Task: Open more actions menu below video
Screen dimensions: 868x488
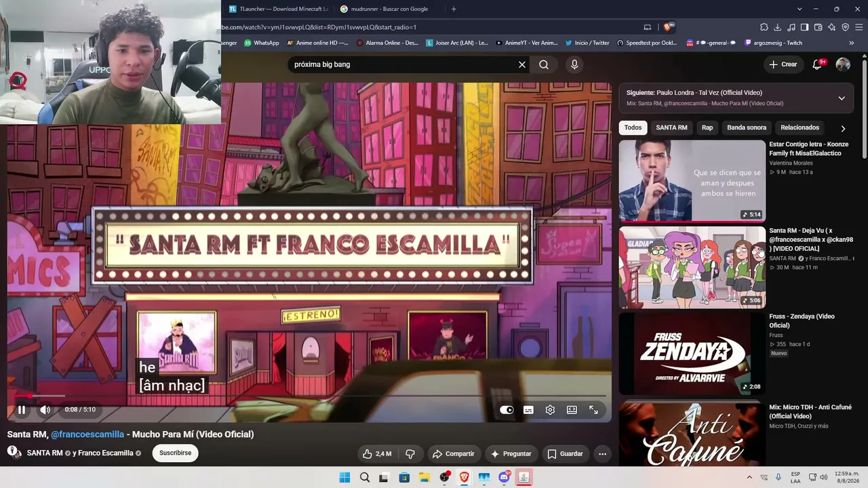Action: tap(602, 453)
